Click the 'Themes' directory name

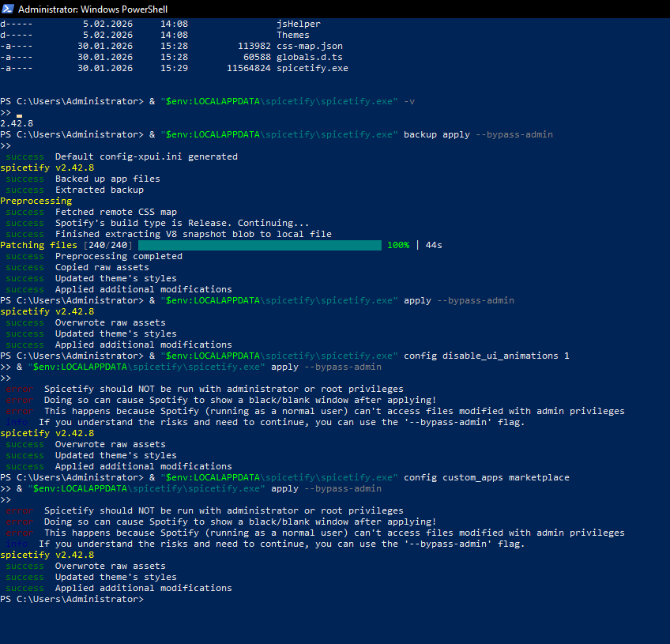click(x=292, y=35)
